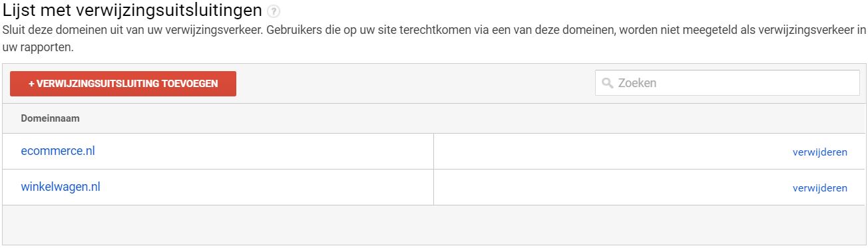
Task: Click the empty gray footer below the table
Action: [x=434, y=225]
